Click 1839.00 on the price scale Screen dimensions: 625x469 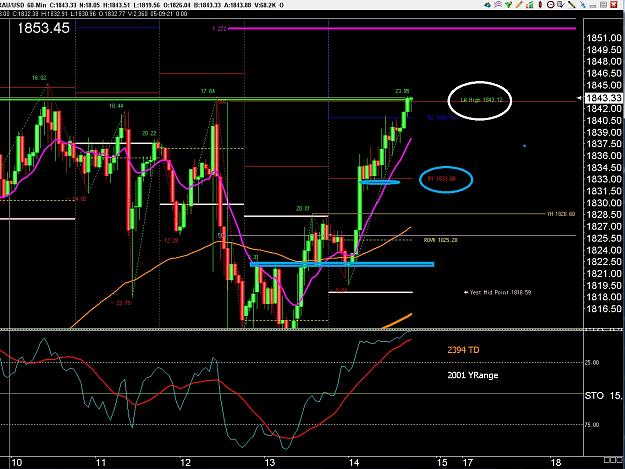click(x=604, y=132)
